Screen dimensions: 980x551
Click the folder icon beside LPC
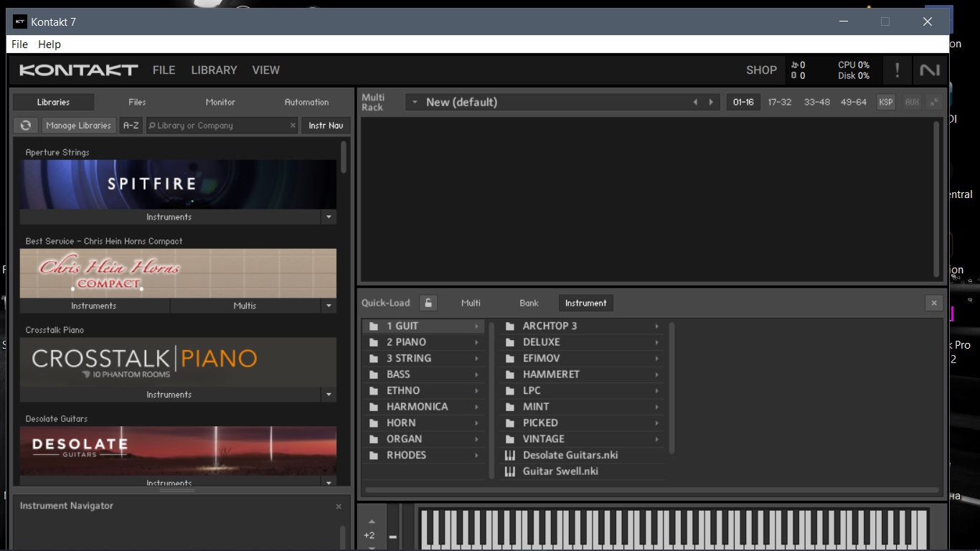point(510,391)
